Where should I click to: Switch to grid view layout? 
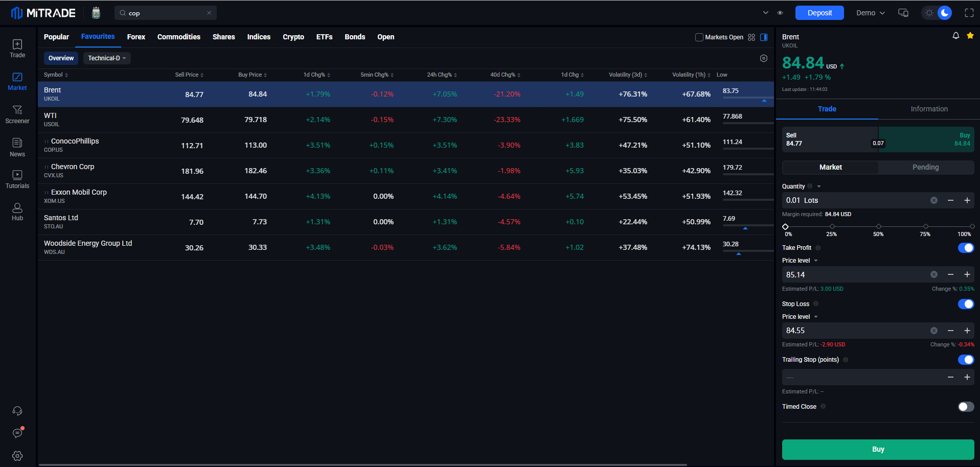[x=751, y=37]
